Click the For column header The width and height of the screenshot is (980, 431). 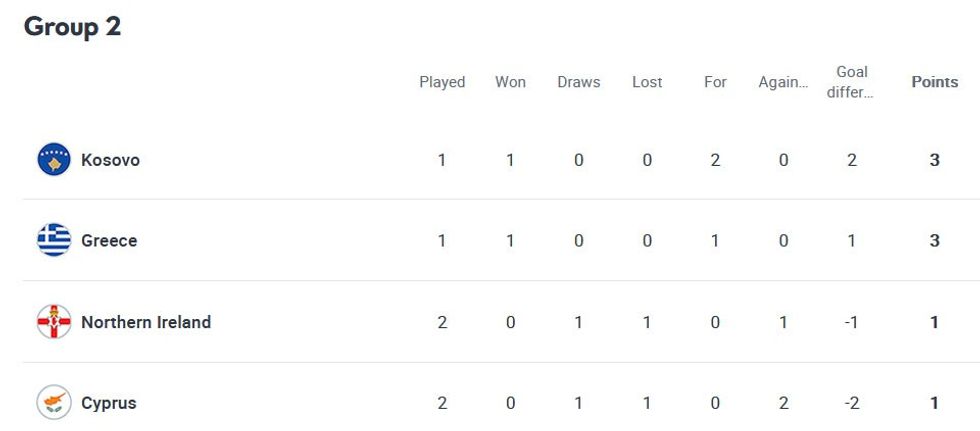pyautogui.click(x=715, y=82)
